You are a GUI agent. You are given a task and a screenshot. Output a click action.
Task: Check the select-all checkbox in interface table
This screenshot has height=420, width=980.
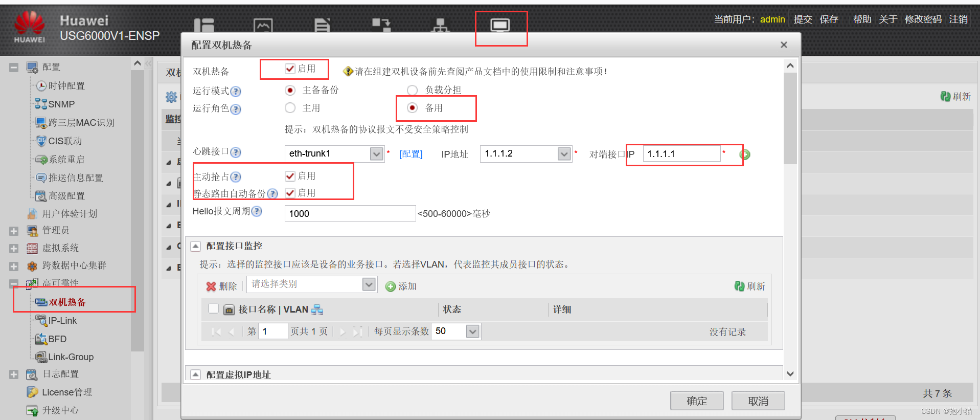pyautogui.click(x=214, y=308)
